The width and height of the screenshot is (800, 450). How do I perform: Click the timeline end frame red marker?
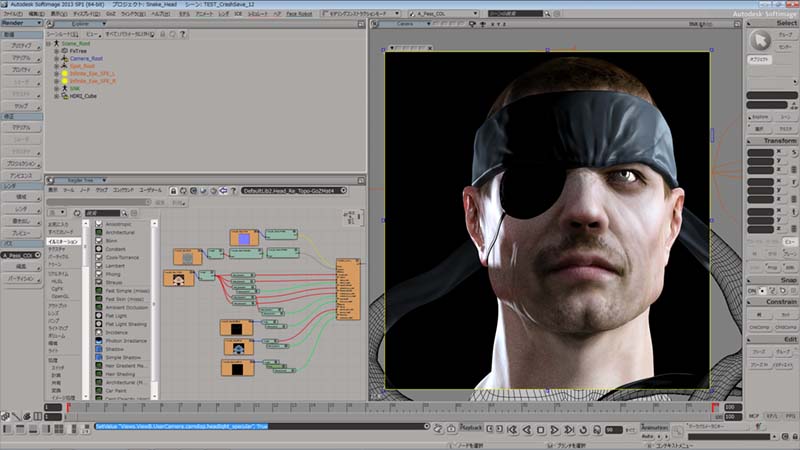(x=715, y=407)
